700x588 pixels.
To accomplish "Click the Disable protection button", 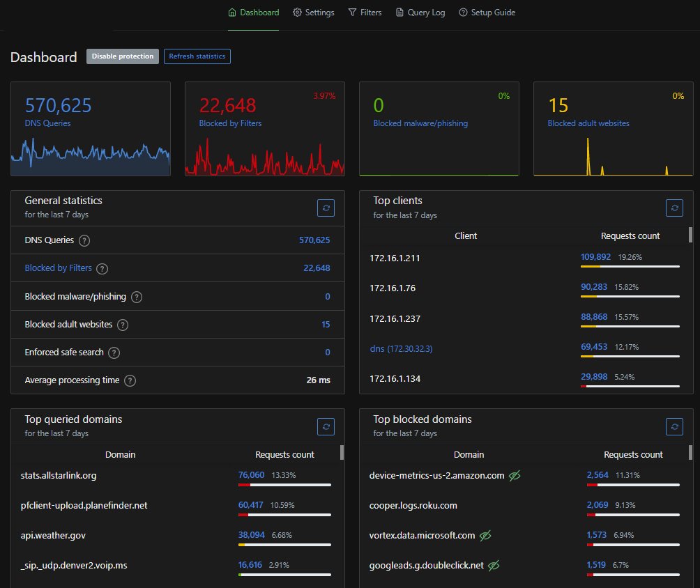I will [x=122, y=56].
